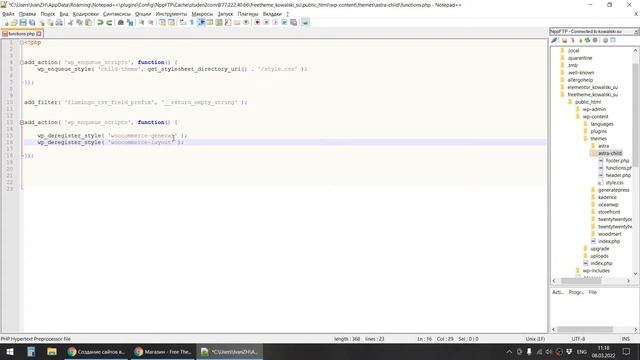Open the Поиск menu
640x360 pixels.
pos(48,14)
